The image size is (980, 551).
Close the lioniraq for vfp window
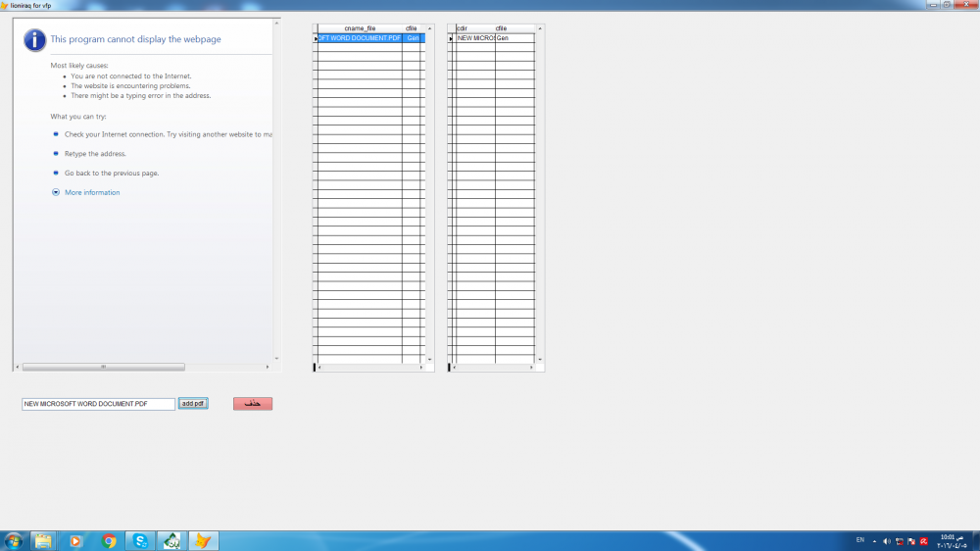(966, 4)
